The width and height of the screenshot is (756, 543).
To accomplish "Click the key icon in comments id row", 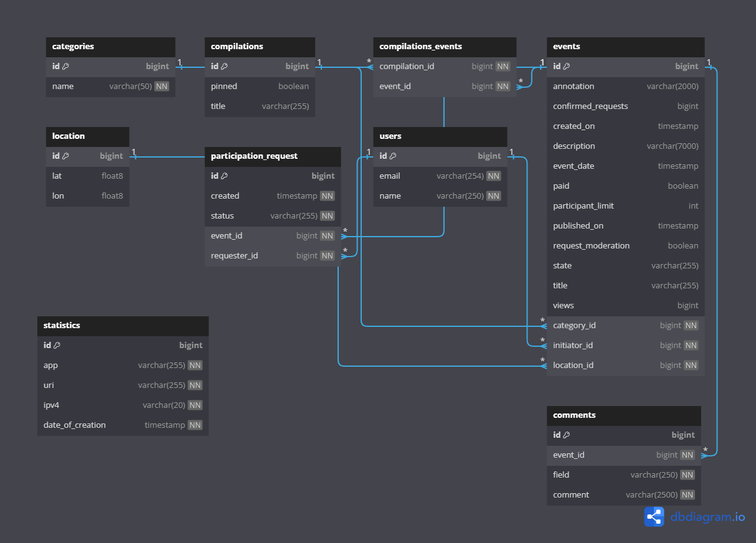I will click(566, 435).
